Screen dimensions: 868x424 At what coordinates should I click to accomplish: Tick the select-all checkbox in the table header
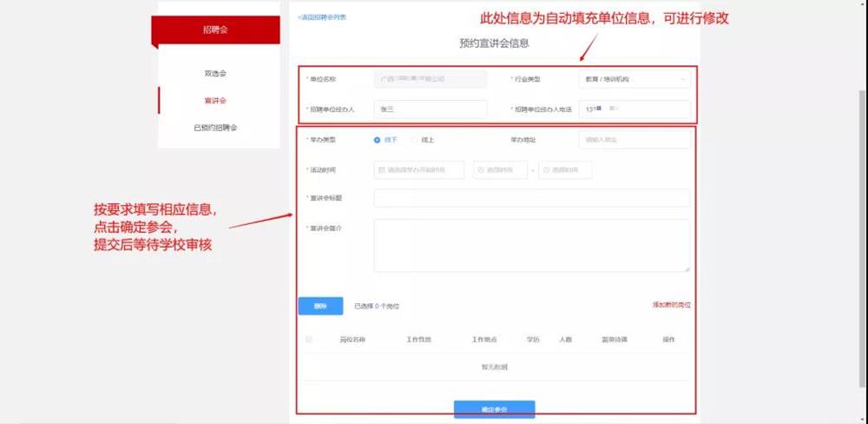coord(308,340)
